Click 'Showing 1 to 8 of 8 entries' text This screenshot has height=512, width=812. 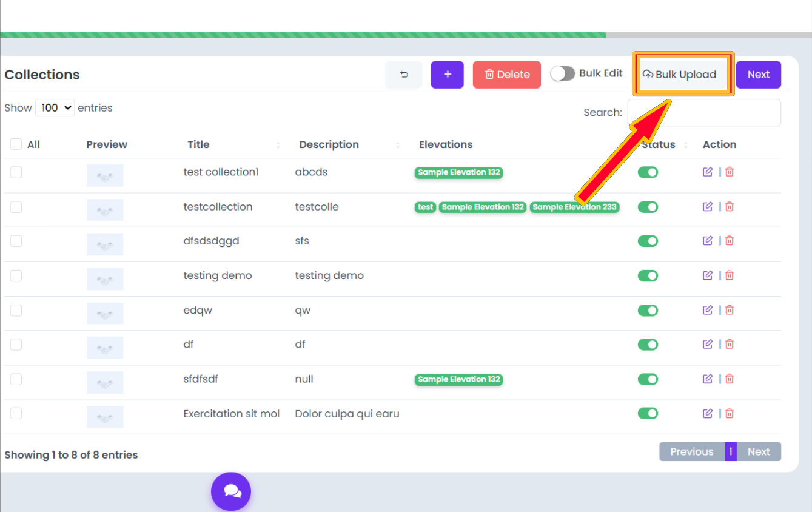tap(71, 455)
